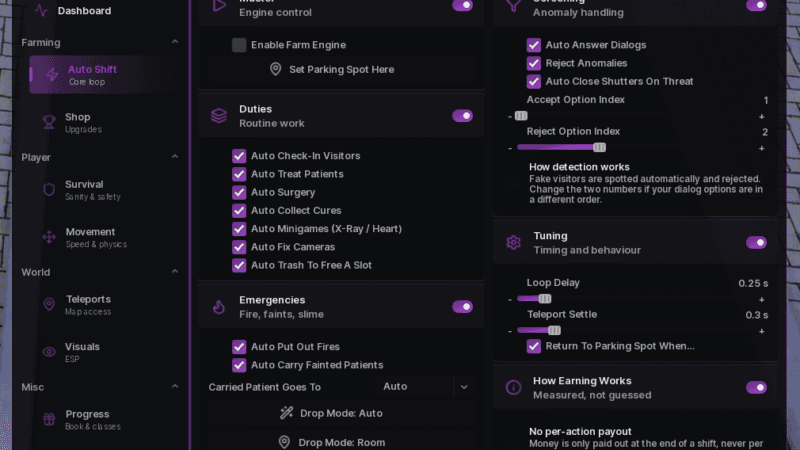Click the Movement arrows icon
The width and height of the screenshot is (800, 450).
pyautogui.click(x=49, y=237)
